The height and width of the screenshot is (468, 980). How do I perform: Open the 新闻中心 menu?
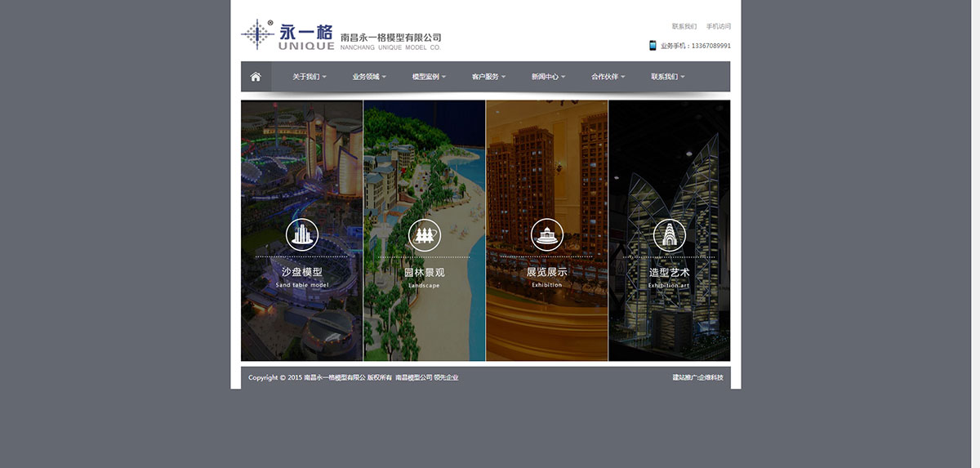click(548, 77)
